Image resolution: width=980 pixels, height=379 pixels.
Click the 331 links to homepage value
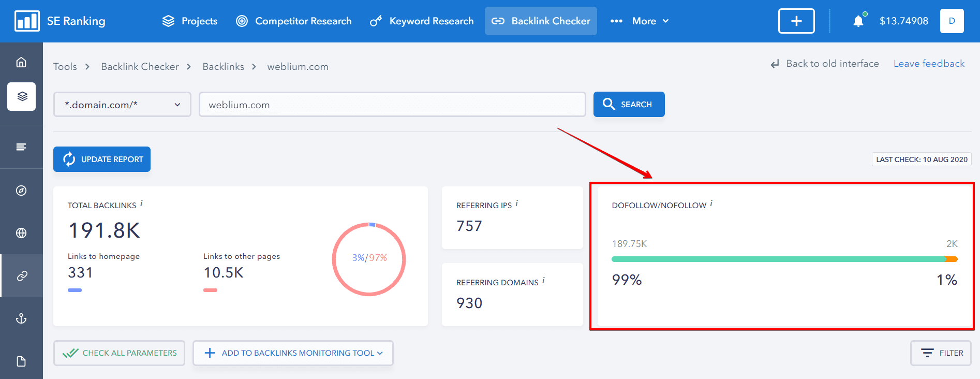pos(80,273)
